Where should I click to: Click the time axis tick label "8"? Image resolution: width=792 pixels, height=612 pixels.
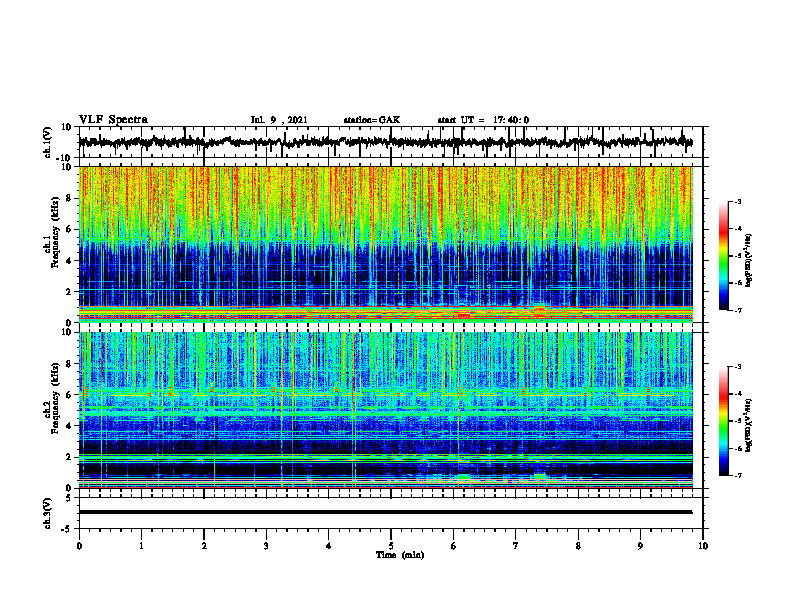click(x=578, y=546)
